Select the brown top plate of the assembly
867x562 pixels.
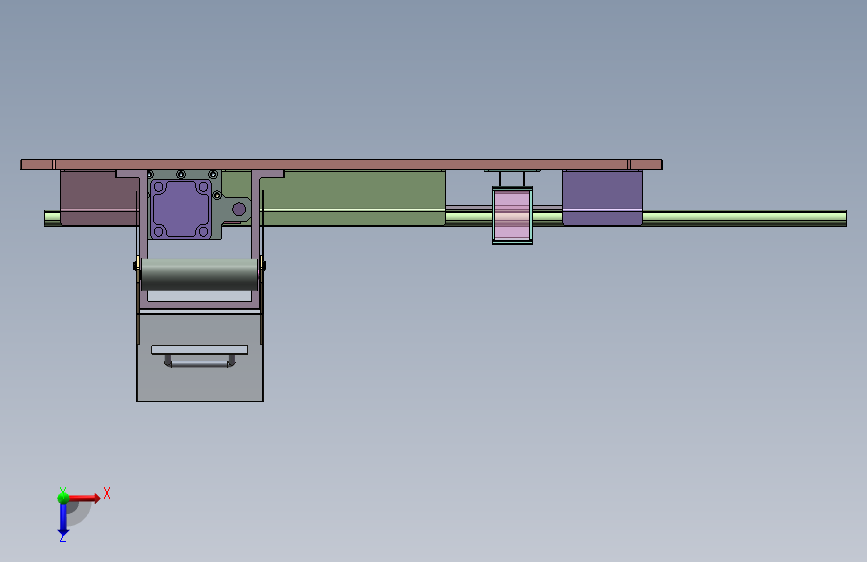341,164
